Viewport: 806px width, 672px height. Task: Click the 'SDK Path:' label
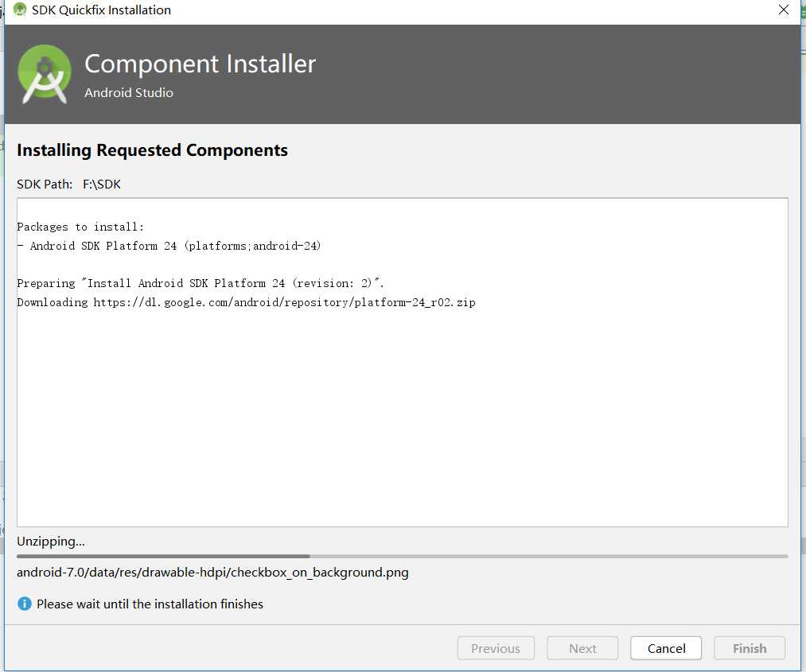click(x=45, y=184)
